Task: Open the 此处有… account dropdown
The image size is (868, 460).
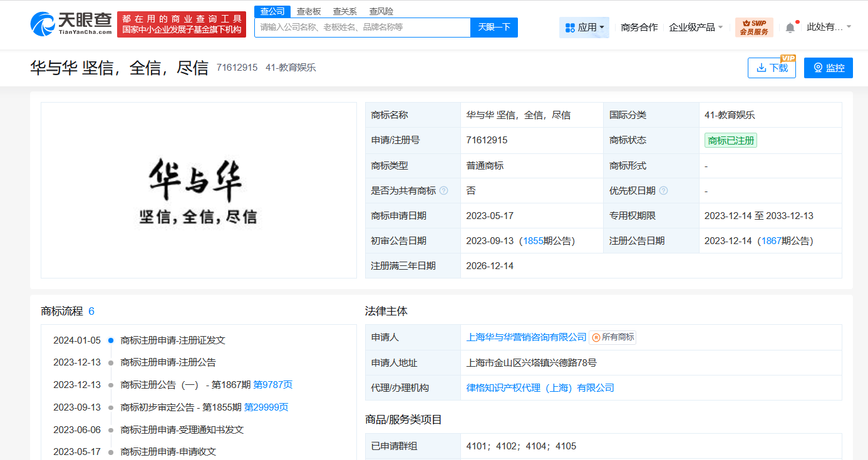Action: coord(829,27)
